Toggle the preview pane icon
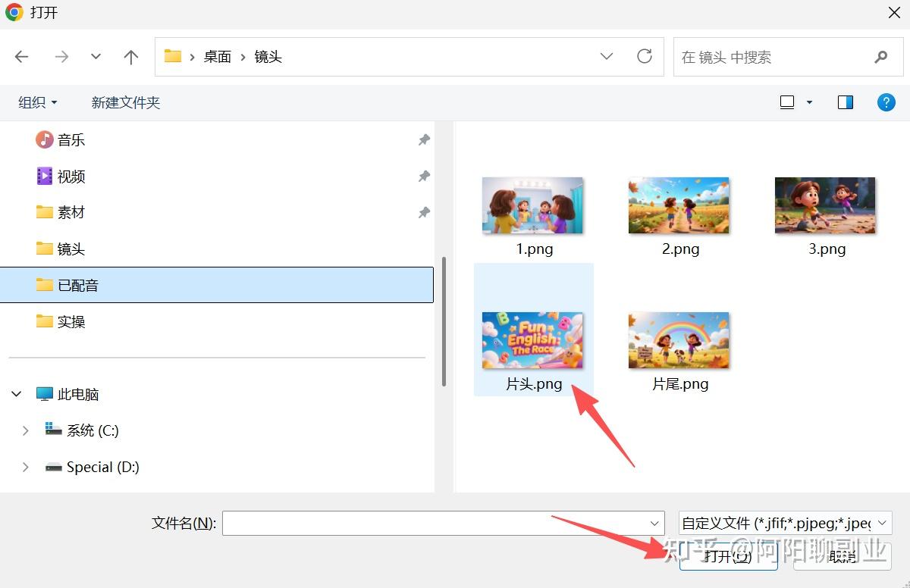This screenshot has height=588, width=910. tap(846, 102)
